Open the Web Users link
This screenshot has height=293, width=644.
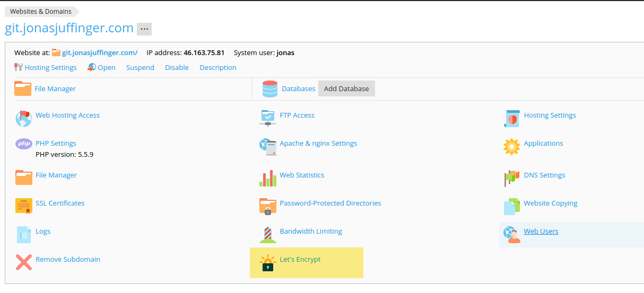pyautogui.click(x=541, y=232)
